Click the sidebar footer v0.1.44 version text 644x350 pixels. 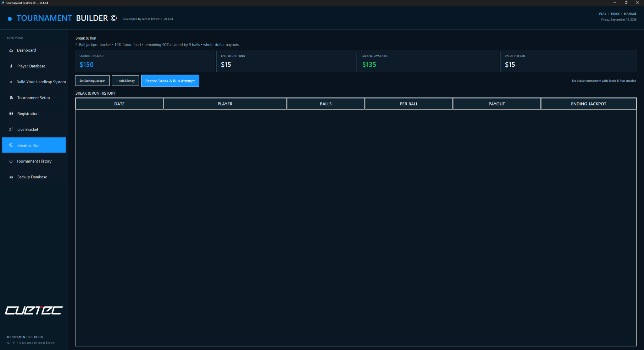(11, 343)
